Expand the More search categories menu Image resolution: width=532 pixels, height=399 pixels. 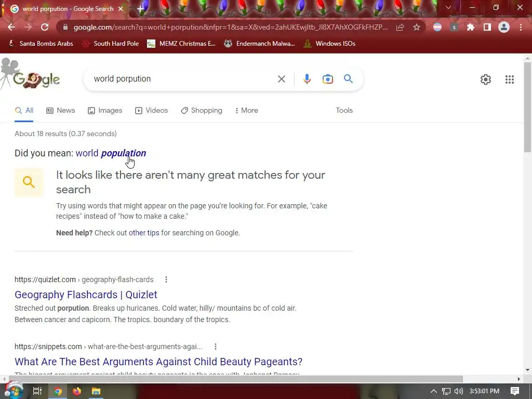[x=246, y=110]
